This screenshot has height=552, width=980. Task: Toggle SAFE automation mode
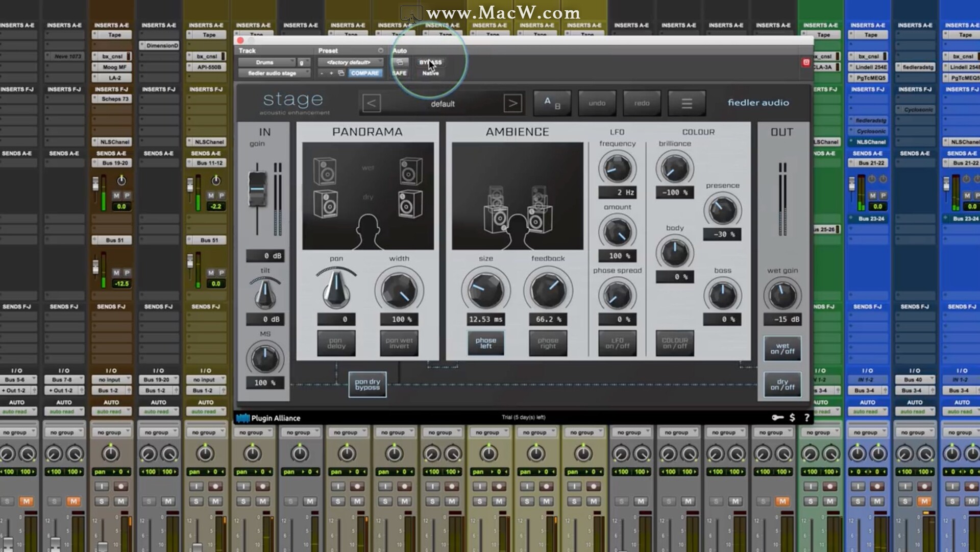pos(399,73)
